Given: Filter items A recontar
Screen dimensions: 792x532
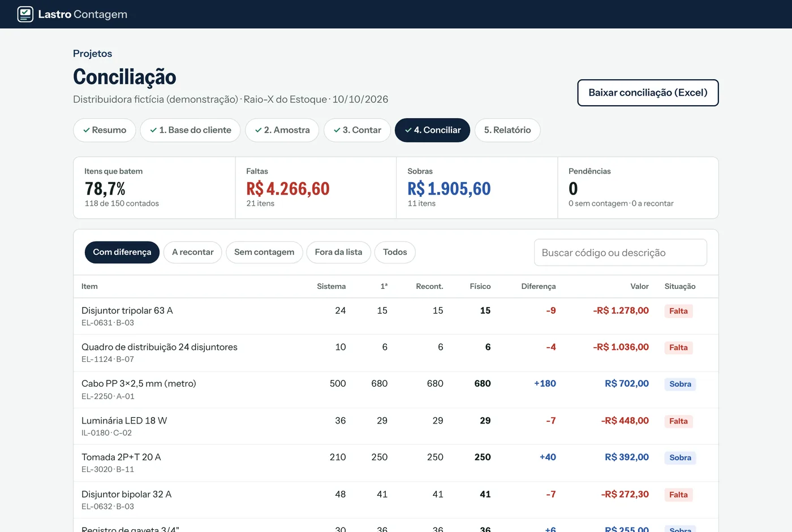Looking at the screenshot, I should point(193,252).
